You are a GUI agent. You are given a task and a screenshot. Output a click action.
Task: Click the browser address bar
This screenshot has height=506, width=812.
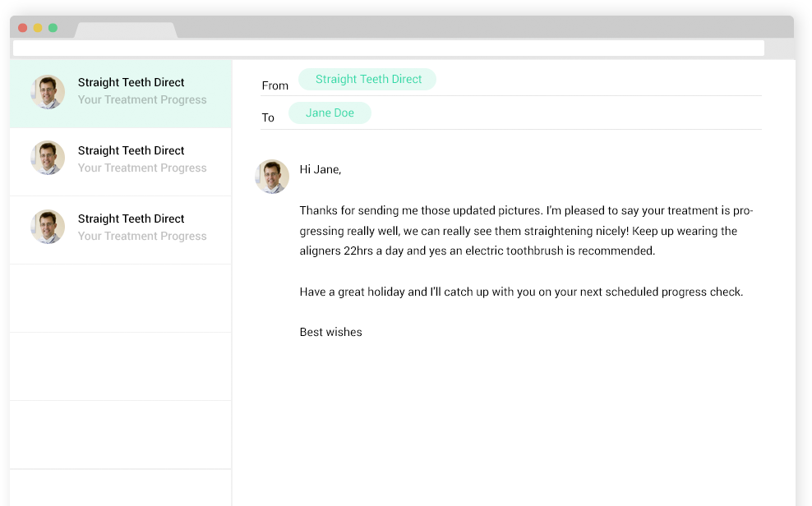click(x=389, y=48)
